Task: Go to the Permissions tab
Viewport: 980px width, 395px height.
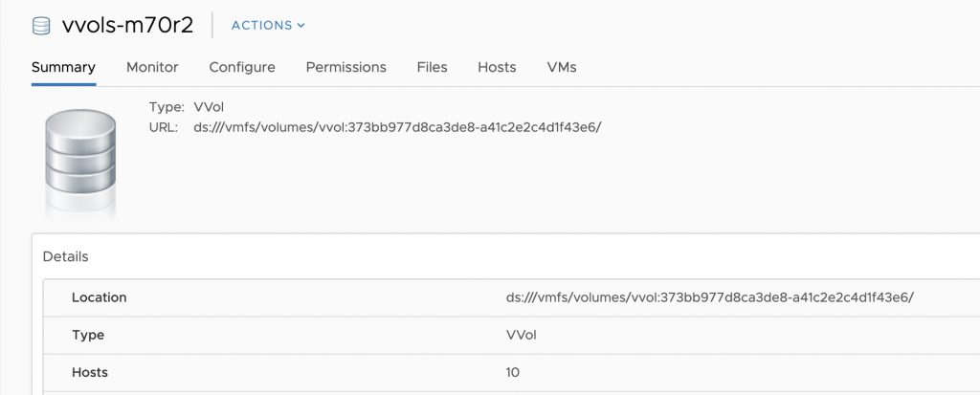Action: 346,67
